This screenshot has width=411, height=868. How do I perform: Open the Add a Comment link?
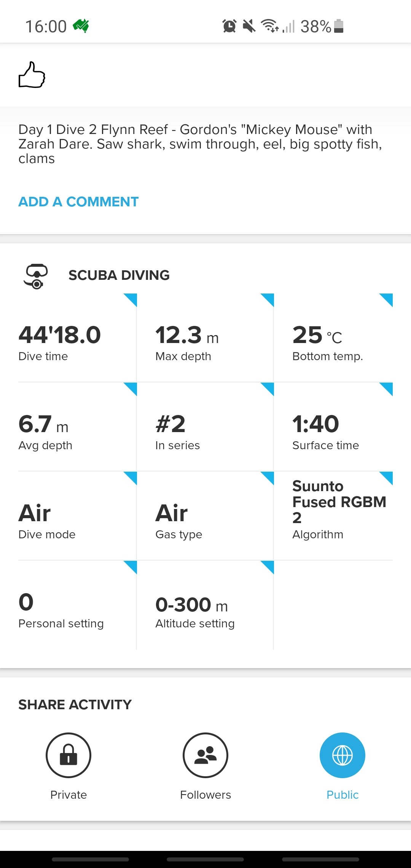click(78, 202)
